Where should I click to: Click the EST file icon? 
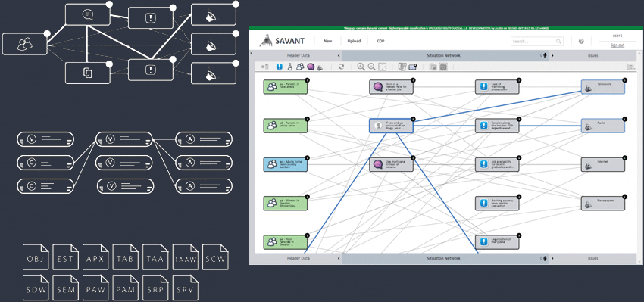tap(65, 257)
